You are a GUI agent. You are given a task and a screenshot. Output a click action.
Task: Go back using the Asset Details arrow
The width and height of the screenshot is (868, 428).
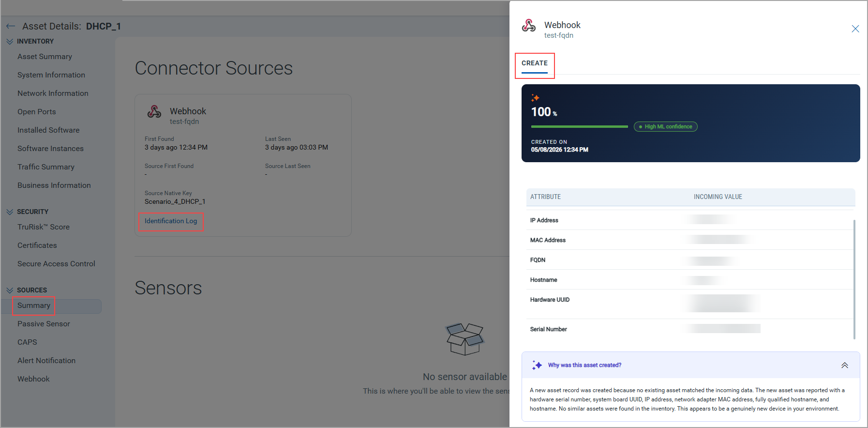point(11,26)
